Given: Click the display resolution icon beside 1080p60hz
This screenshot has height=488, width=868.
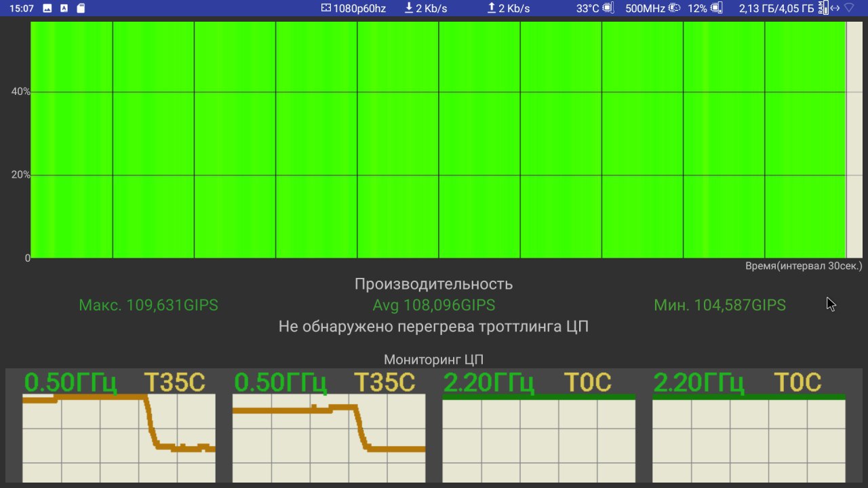Looking at the screenshot, I should point(326,8).
